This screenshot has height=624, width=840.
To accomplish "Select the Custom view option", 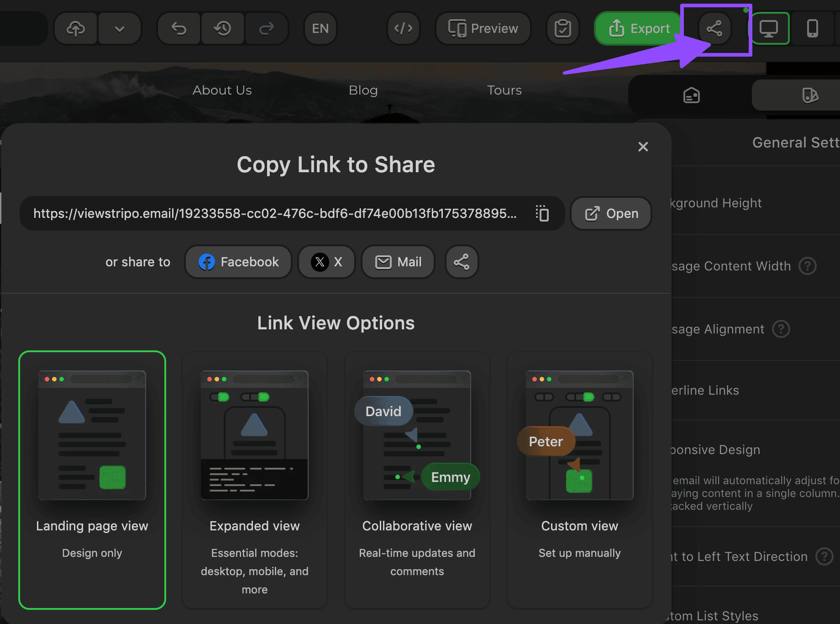I will pos(579,480).
